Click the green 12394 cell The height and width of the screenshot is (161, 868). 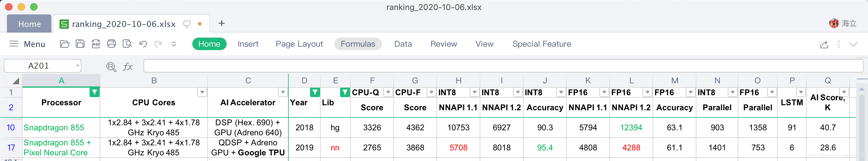coord(631,127)
